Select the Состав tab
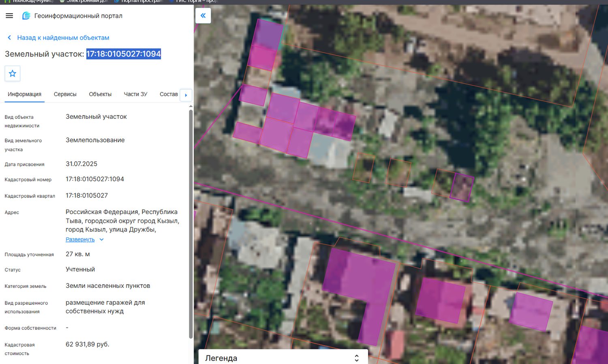Screen dimensions: 608x364 click(x=169, y=94)
